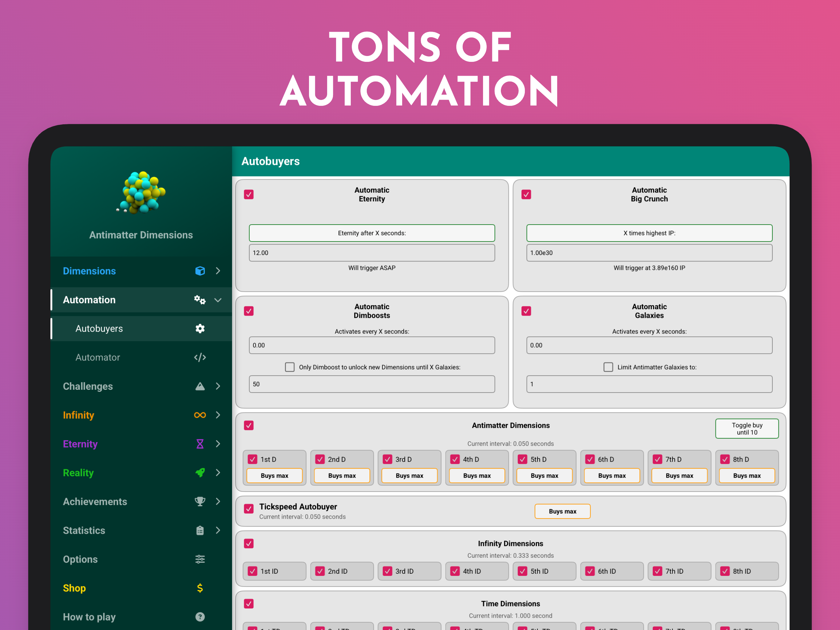Image resolution: width=840 pixels, height=630 pixels.
Task: Collapse the Automation menu chevron
Action: [218, 300]
